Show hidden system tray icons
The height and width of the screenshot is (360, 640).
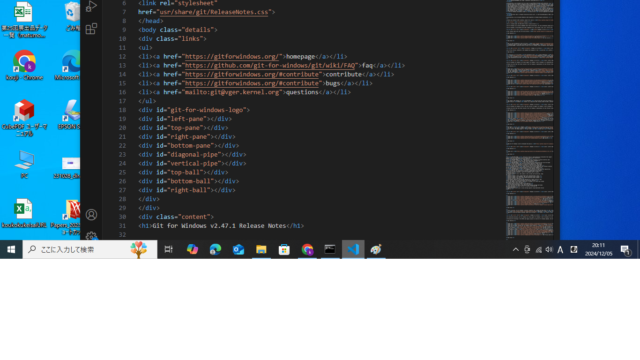[x=516, y=249]
